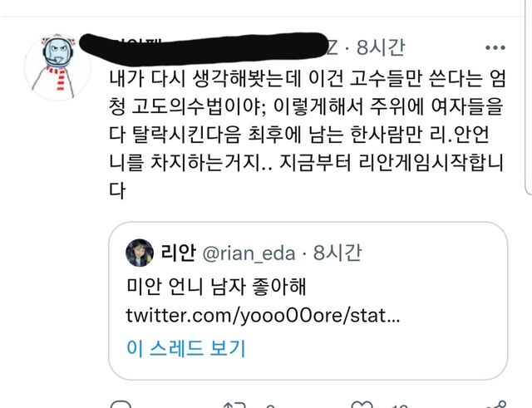Like the tweet with the heart icon
The width and height of the screenshot is (532, 408).
point(362,405)
